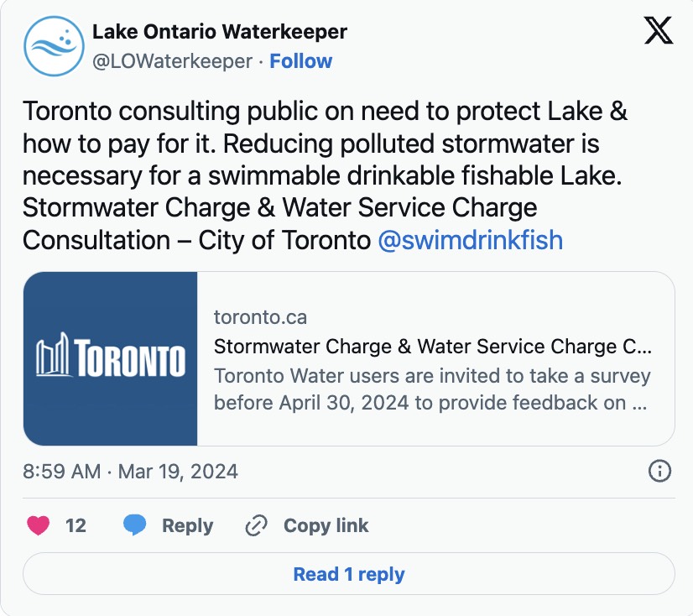The width and height of the screenshot is (693, 616).
Task: Open the 8:59 AM Mar 19 timestamp
Action: coord(131,471)
